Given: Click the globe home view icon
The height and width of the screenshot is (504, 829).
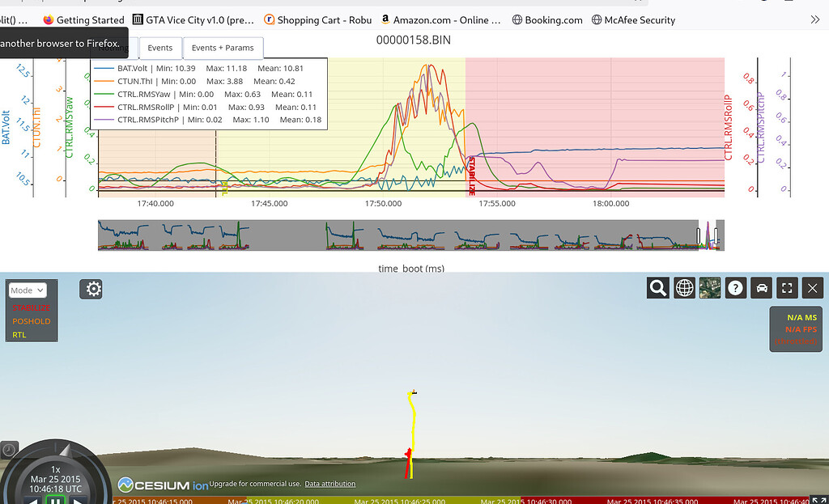Looking at the screenshot, I should [684, 287].
